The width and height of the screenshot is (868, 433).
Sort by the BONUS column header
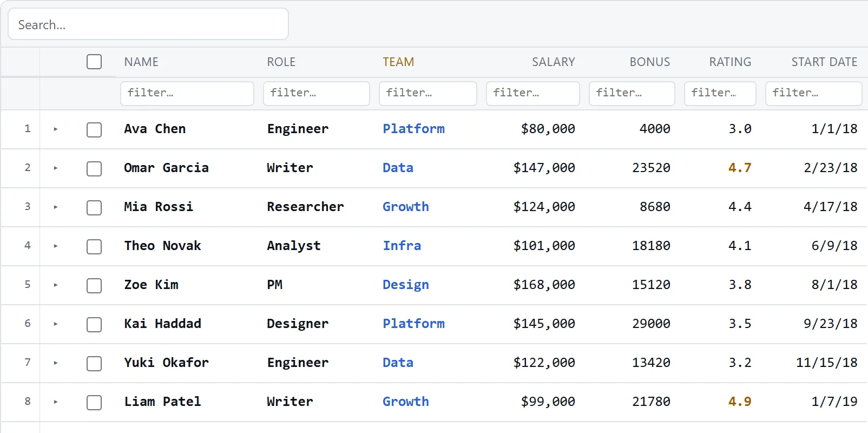pyautogui.click(x=649, y=62)
